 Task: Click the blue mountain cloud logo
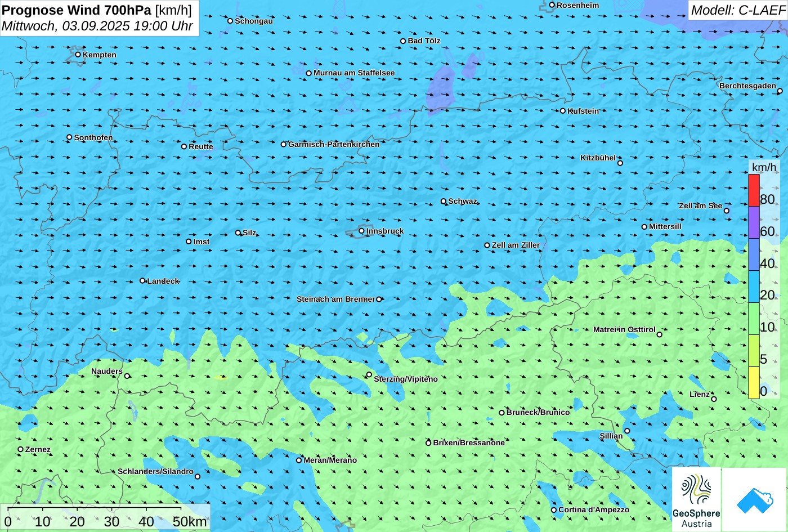click(755, 500)
